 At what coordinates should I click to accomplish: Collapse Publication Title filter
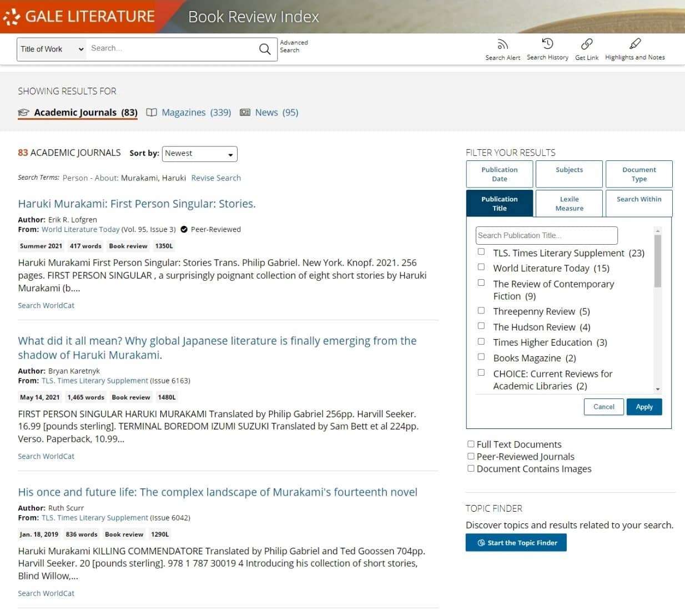(x=500, y=203)
